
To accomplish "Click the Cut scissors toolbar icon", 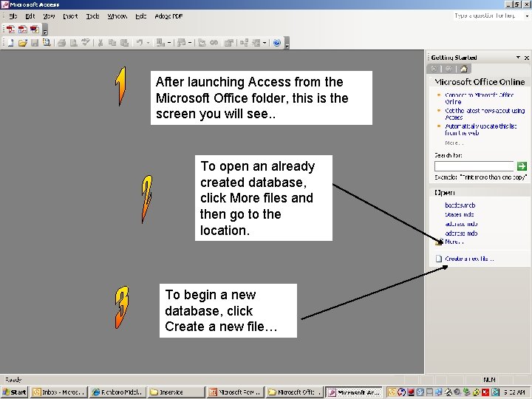I will point(100,43).
